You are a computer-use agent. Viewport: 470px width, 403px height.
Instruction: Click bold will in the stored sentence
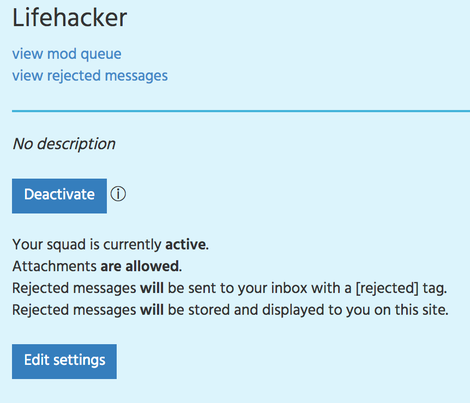tap(152, 310)
